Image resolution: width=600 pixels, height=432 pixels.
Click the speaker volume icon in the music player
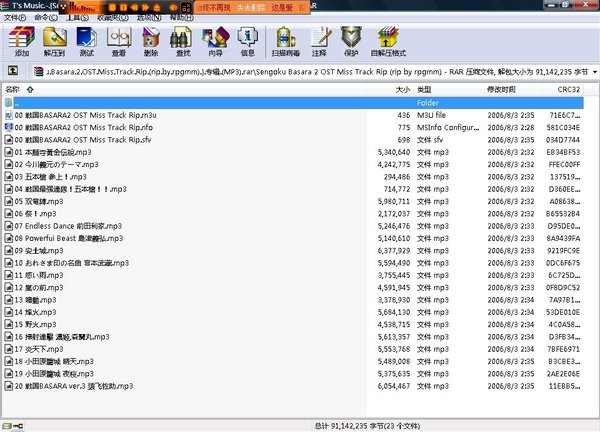[173, 7]
